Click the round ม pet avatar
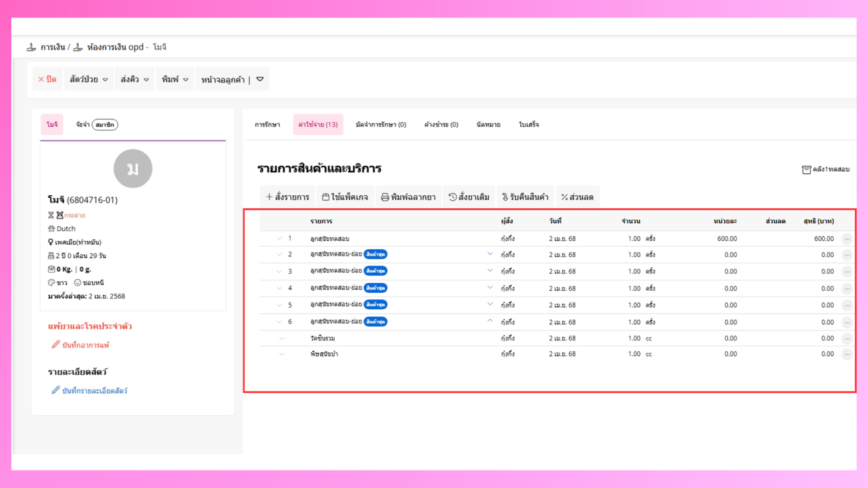This screenshot has width=868, height=488. pos(133,169)
